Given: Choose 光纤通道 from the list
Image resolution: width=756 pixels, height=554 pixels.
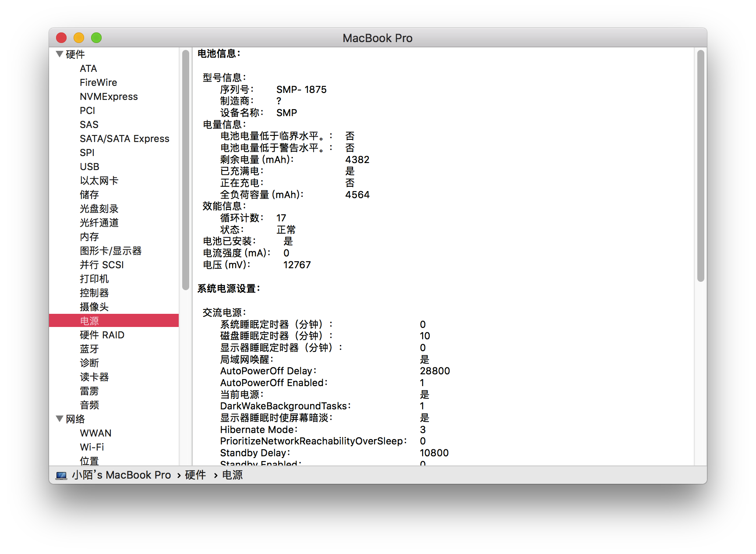Looking at the screenshot, I should click(x=99, y=223).
